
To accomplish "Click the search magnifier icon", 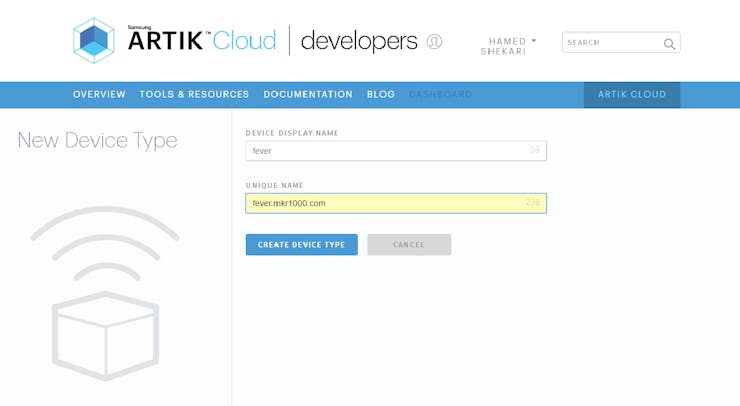I will (x=669, y=43).
